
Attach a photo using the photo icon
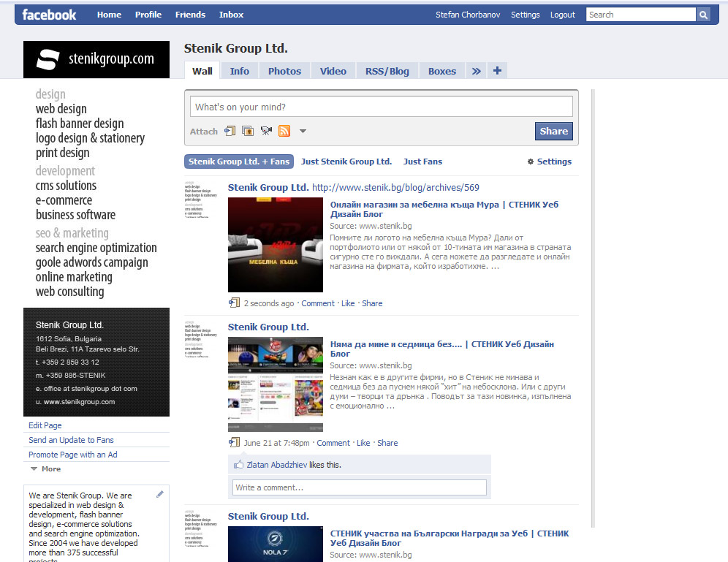[248, 132]
